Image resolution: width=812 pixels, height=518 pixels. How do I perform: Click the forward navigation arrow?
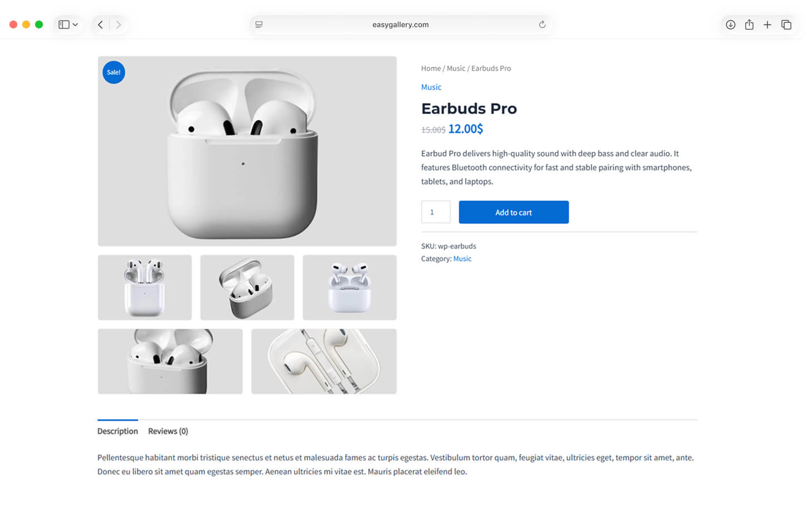tap(119, 24)
